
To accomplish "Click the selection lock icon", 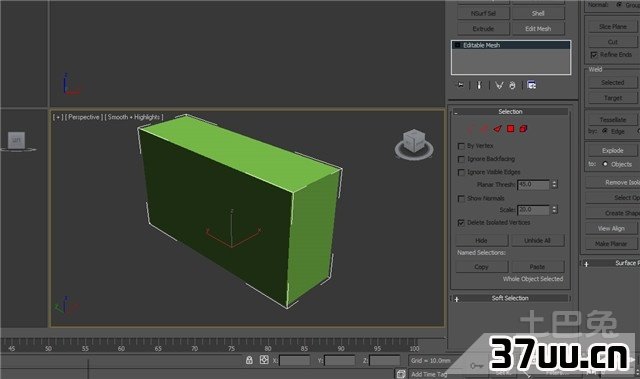I will tap(249, 360).
